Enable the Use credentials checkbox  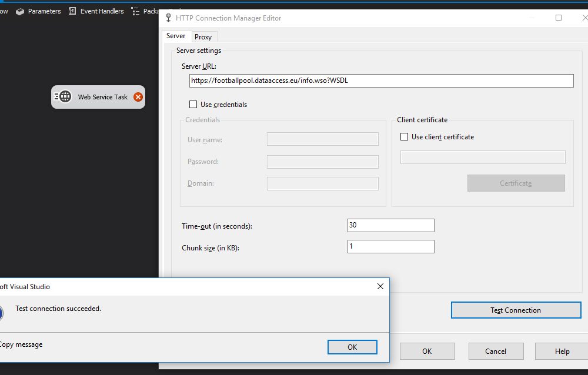click(193, 104)
